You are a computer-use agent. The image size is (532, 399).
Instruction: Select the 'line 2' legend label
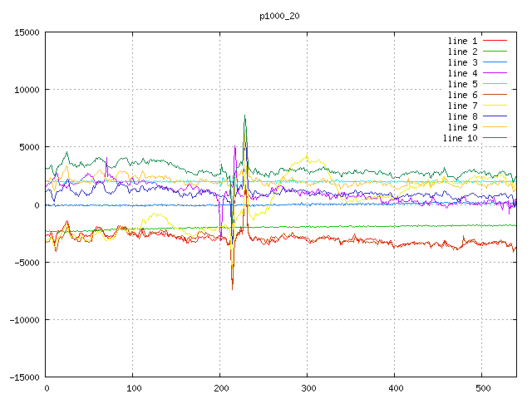(x=463, y=52)
